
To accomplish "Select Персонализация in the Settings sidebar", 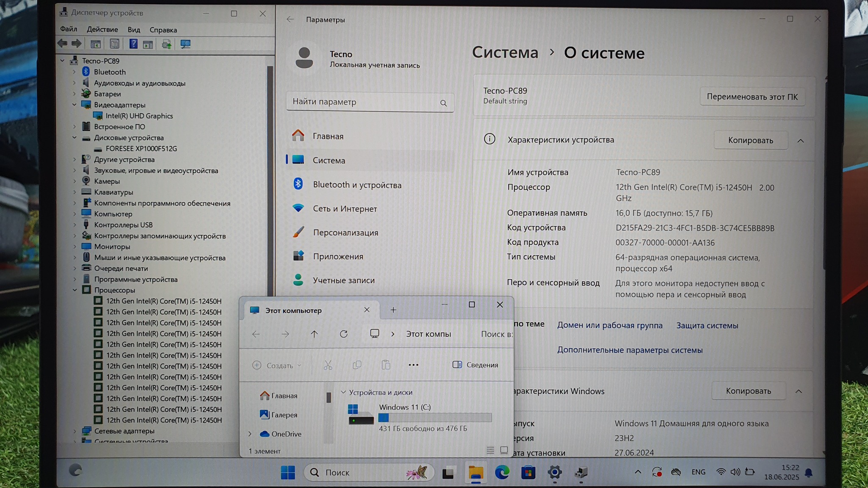I will coord(345,233).
